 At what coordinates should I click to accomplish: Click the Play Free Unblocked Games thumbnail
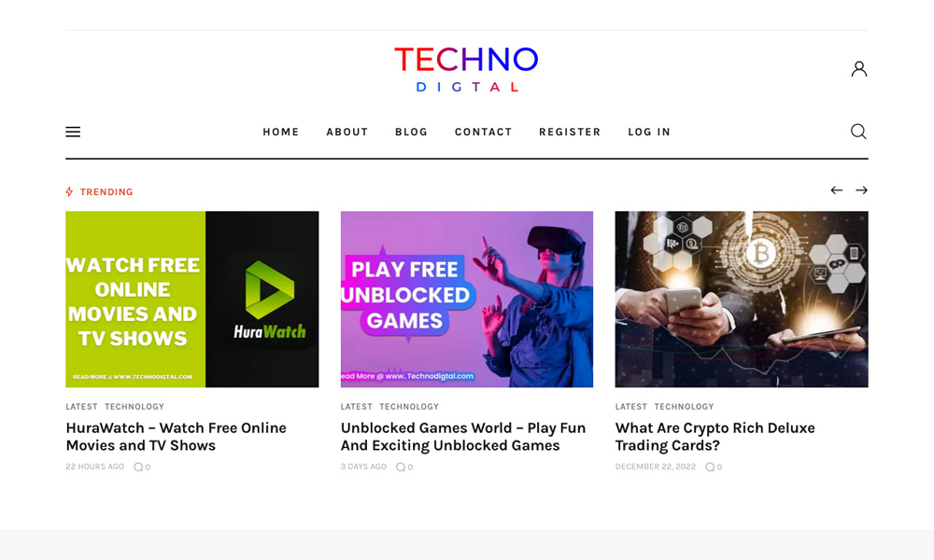466,300
